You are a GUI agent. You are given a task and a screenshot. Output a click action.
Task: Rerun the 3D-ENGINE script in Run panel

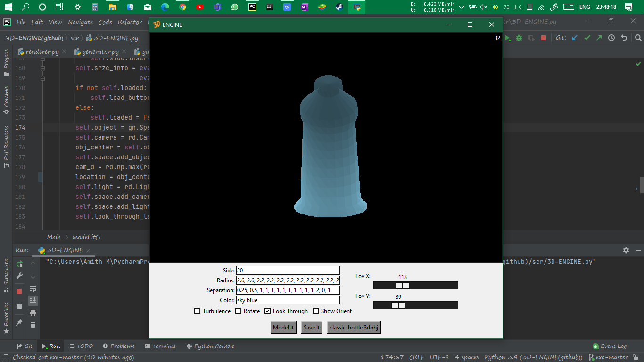tap(19, 264)
